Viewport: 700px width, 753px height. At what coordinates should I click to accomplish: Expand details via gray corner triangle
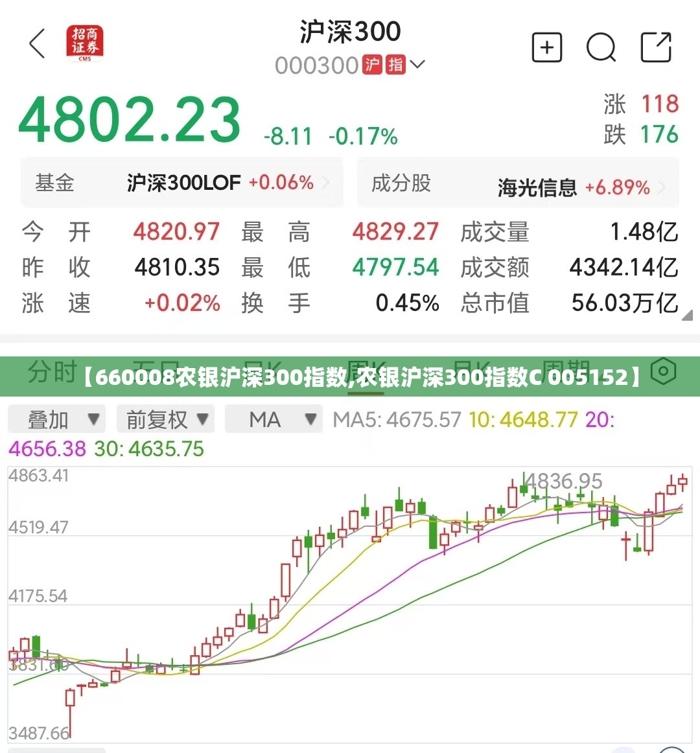click(688, 315)
